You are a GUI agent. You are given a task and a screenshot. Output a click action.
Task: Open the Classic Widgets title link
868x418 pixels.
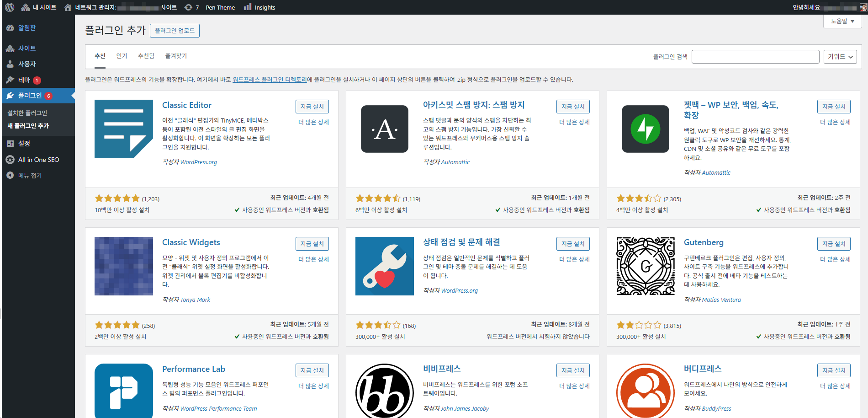[191, 242]
